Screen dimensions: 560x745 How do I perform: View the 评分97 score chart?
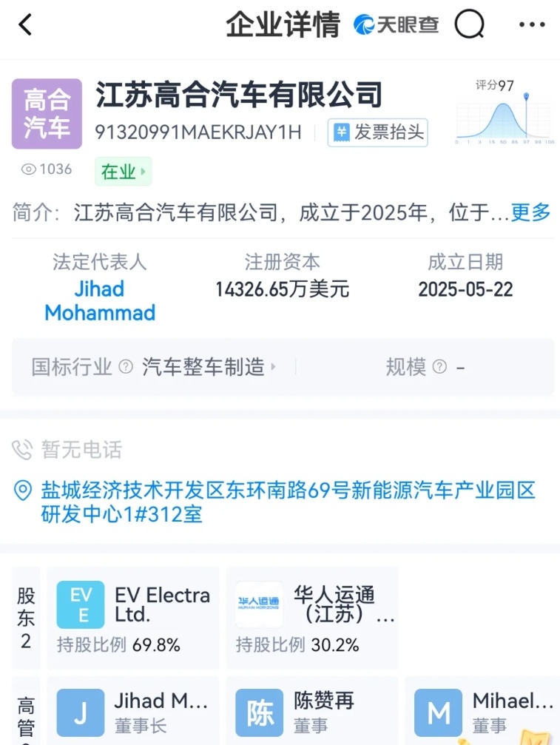[x=505, y=112]
